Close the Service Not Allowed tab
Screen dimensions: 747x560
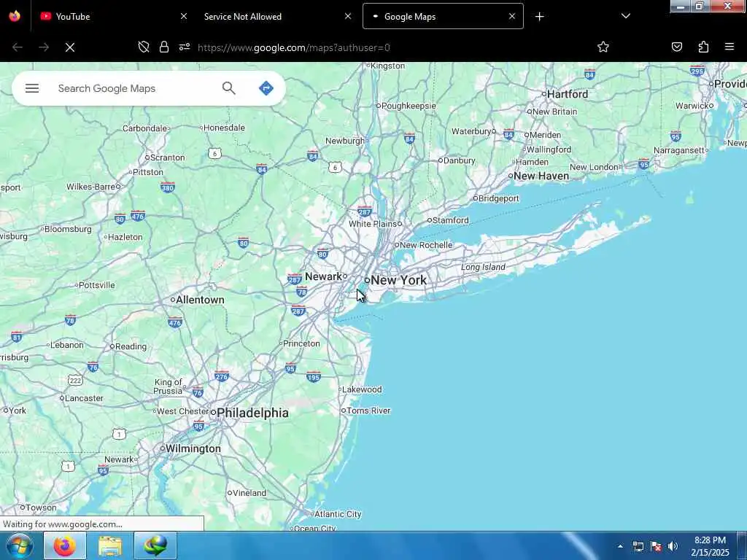[x=348, y=16]
